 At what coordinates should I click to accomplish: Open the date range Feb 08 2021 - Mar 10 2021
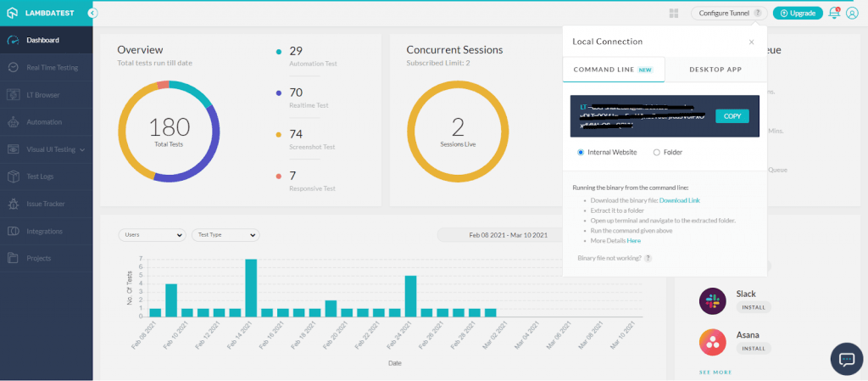point(509,235)
